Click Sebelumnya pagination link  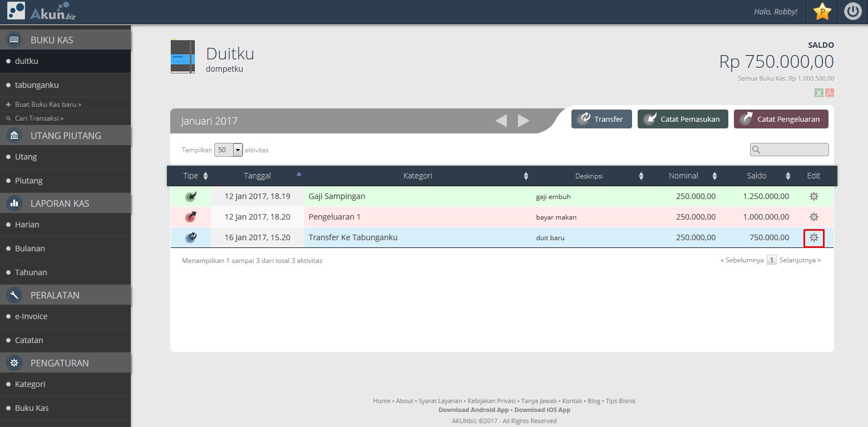click(x=742, y=260)
